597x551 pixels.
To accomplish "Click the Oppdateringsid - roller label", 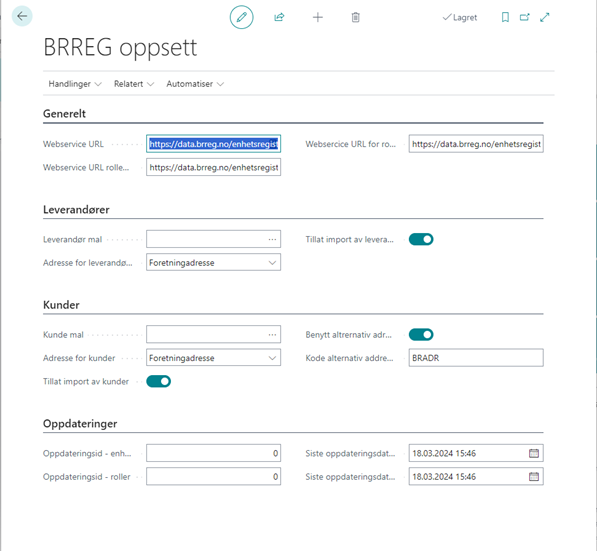I will [x=86, y=477].
